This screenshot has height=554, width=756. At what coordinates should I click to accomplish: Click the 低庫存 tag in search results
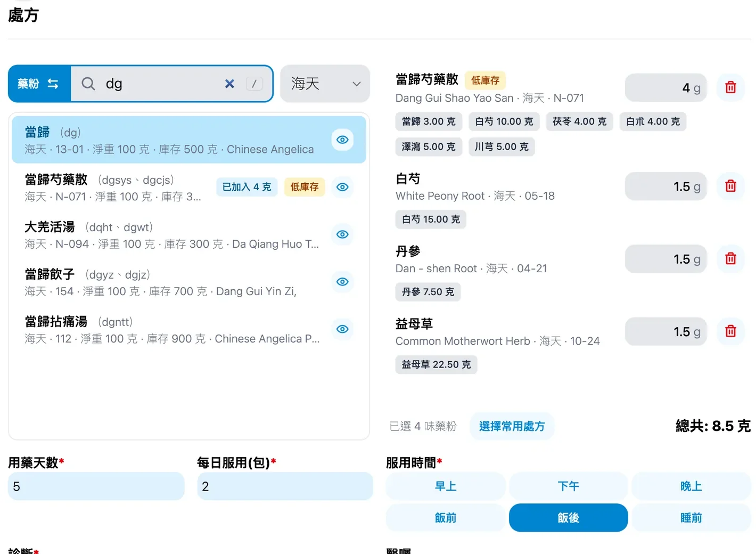click(305, 187)
